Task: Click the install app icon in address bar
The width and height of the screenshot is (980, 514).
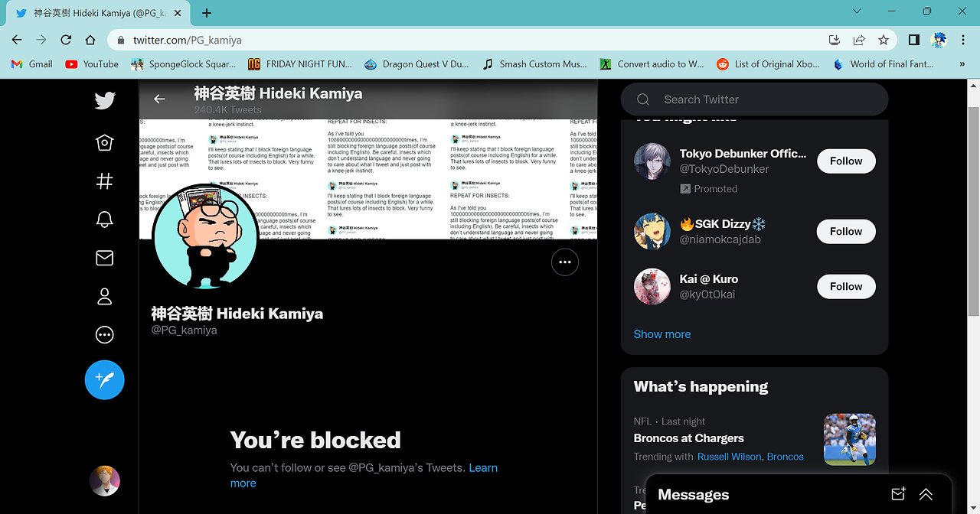Action: 835,40
